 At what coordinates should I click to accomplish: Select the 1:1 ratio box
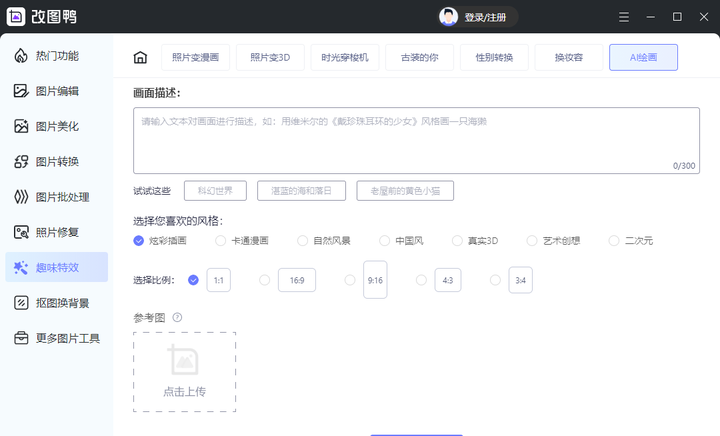[x=219, y=280]
